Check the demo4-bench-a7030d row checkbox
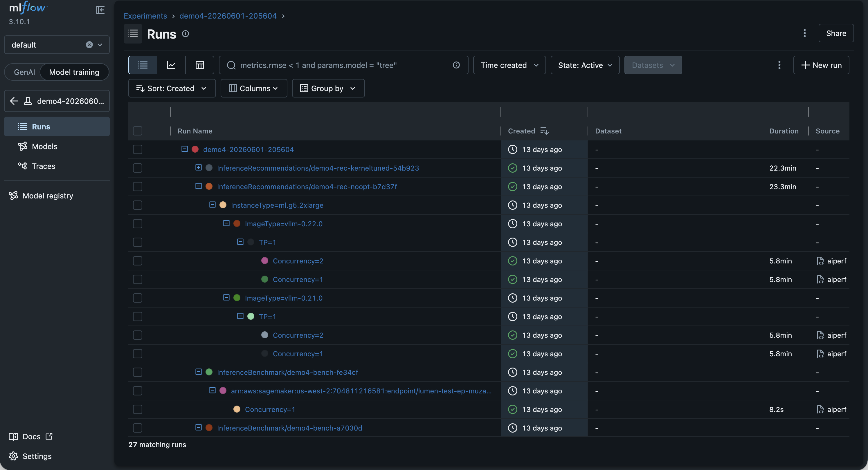 coord(138,428)
